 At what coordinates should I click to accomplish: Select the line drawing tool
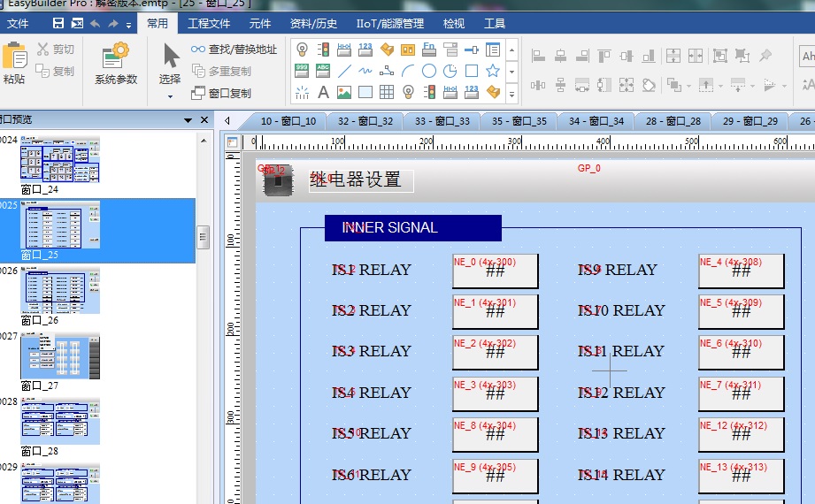tap(344, 71)
